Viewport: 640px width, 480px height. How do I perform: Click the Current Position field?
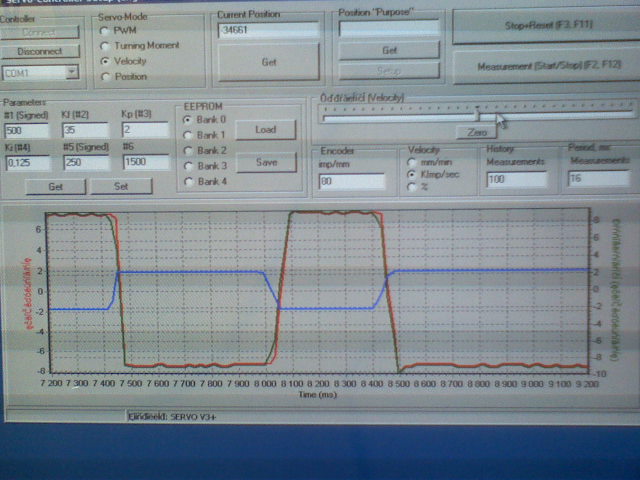click(x=269, y=30)
